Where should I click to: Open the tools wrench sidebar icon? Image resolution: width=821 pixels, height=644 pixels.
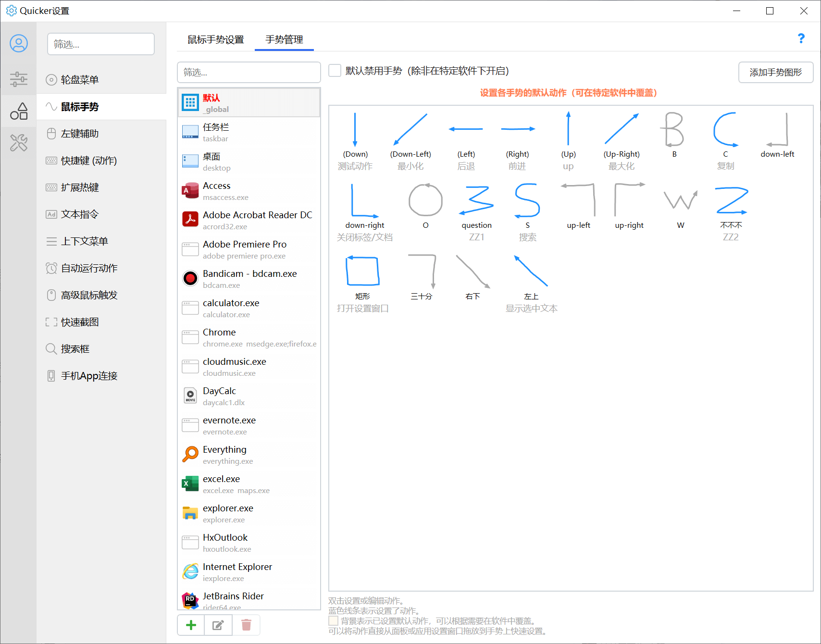click(x=19, y=143)
